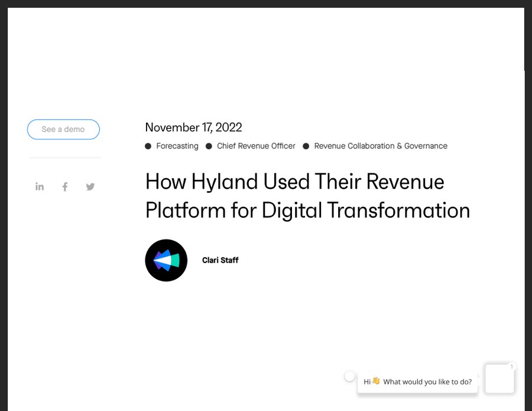Screen dimensions: 532x411
Task: Click the See a demo button
Action: (63, 130)
